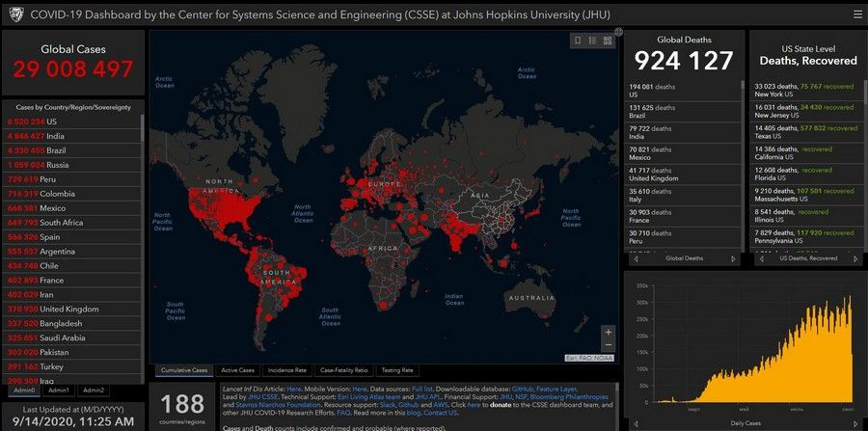Open the map bookmarks icon

[578, 40]
